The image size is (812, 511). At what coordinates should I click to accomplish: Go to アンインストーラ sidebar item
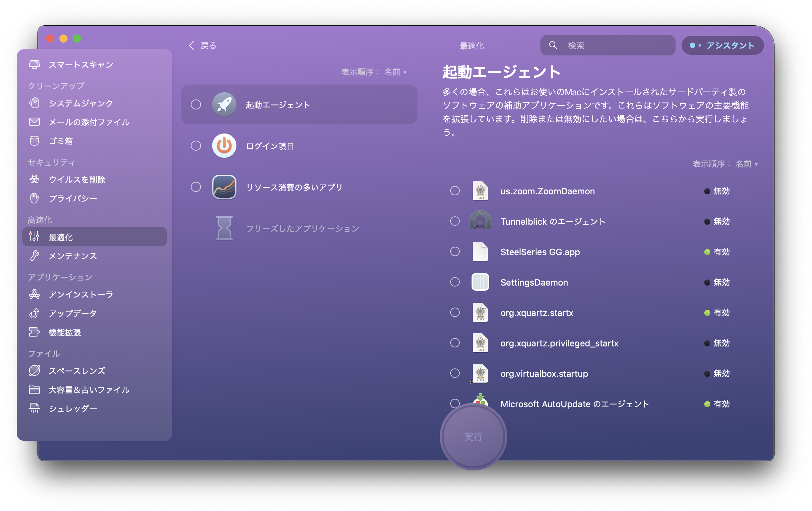pyautogui.click(x=95, y=294)
